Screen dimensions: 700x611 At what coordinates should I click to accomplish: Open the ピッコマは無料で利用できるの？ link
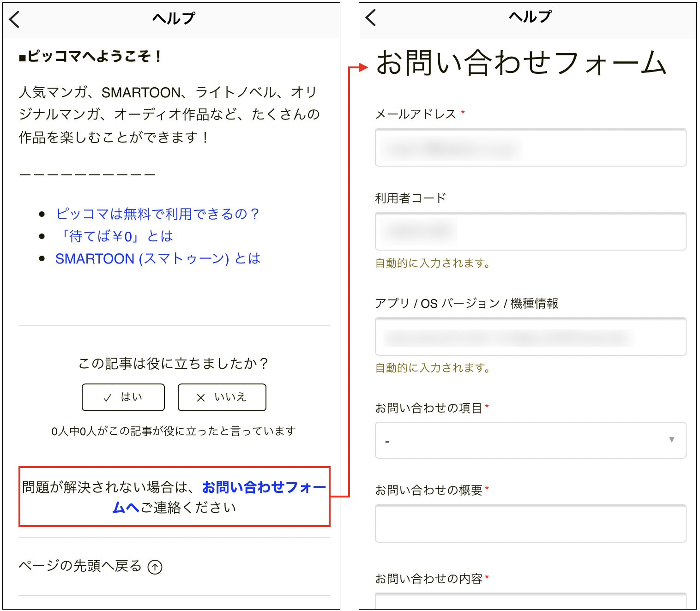click(x=157, y=214)
